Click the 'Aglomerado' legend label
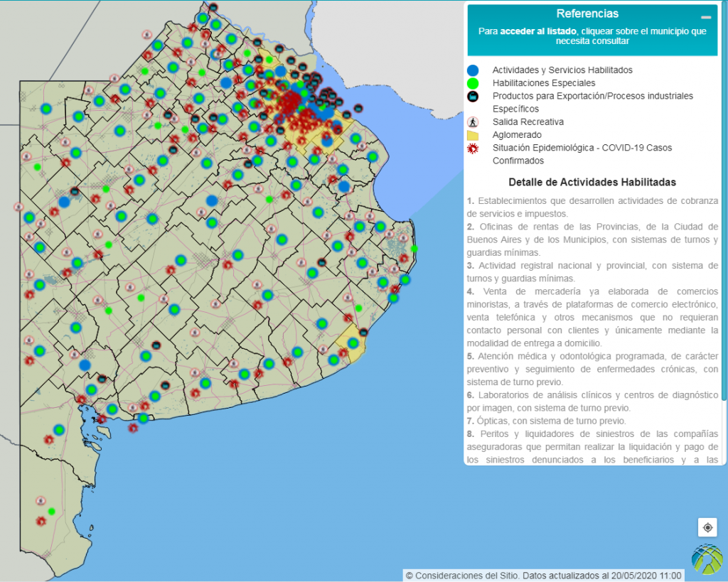Viewport: 728px width, 582px height. pos(517,135)
